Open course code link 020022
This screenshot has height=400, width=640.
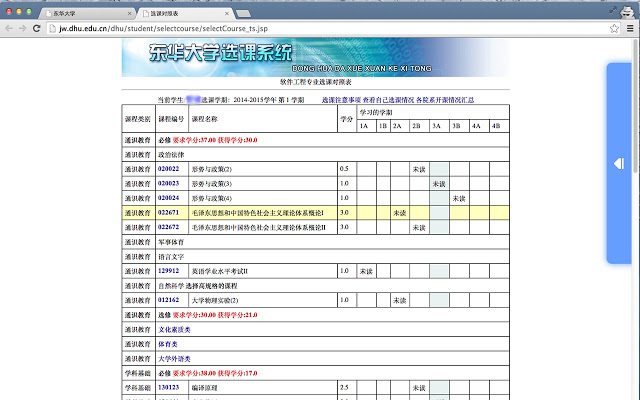[x=169, y=169]
